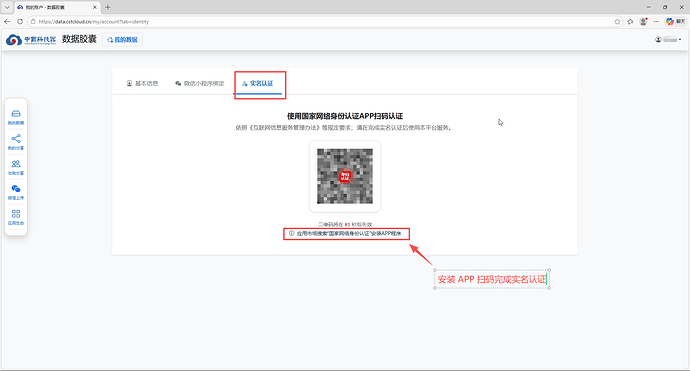
Task: Open the browser three-dot settings menu
Action: [656, 22]
